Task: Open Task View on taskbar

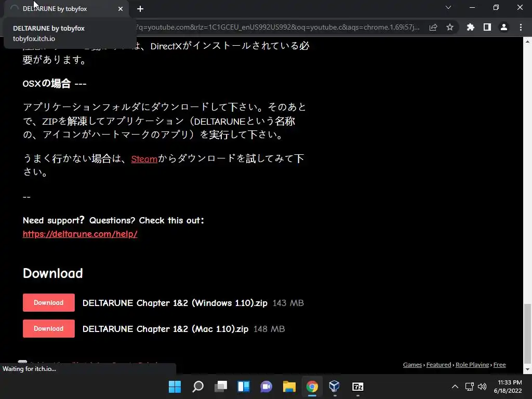Action: coord(220,387)
